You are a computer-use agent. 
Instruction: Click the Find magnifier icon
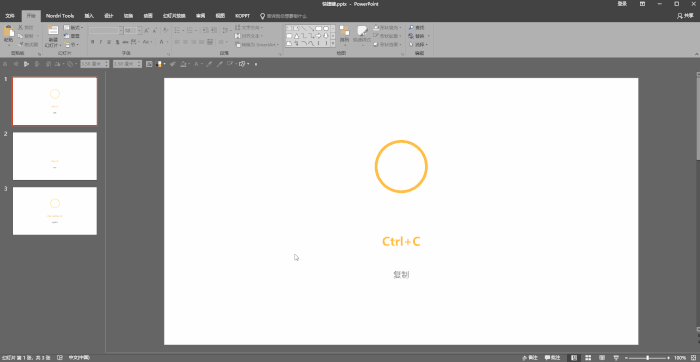coord(411,28)
